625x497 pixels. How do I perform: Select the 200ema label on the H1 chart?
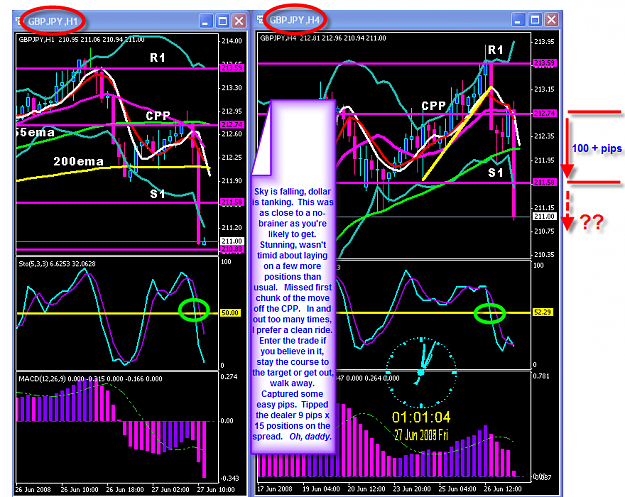coord(79,161)
